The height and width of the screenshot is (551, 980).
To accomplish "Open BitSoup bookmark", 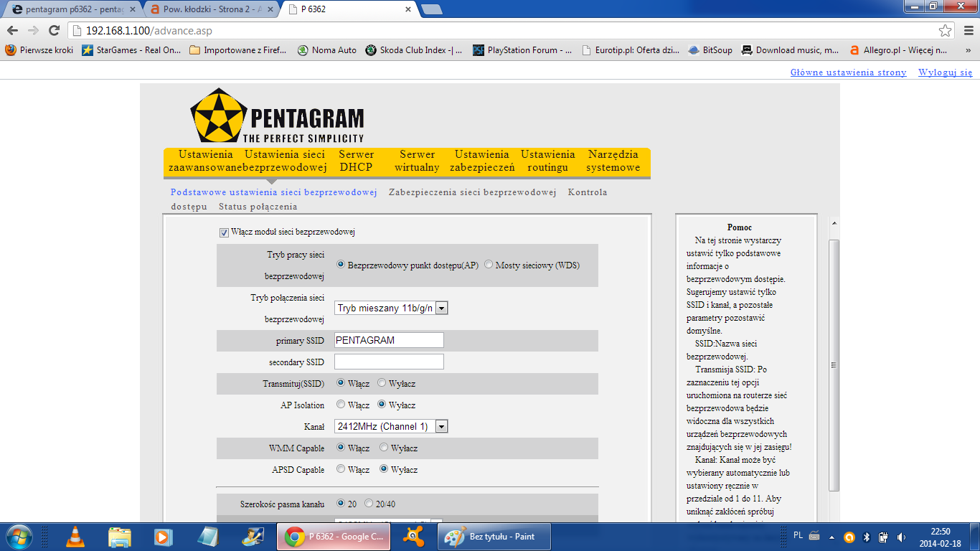I will tap(710, 50).
